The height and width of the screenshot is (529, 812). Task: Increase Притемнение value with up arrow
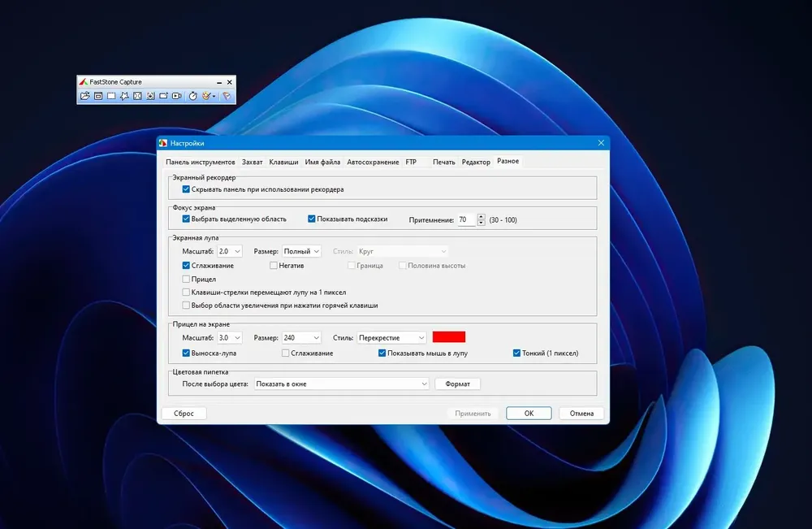pyautogui.click(x=481, y=217)
